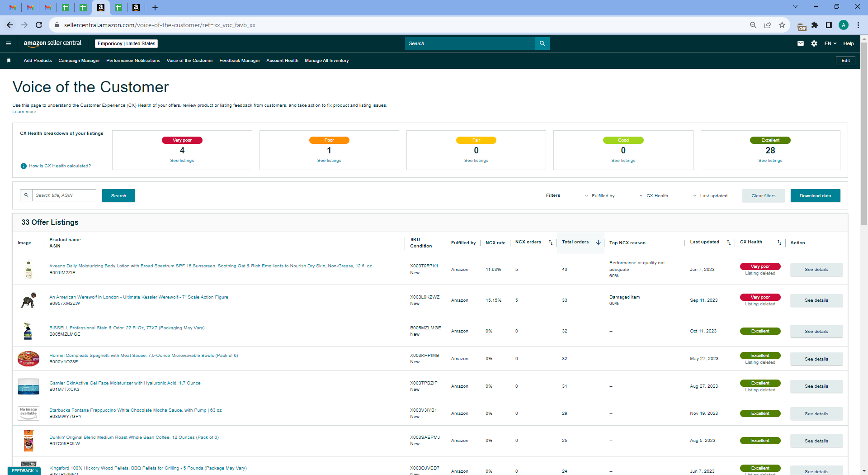Screen dimensions: 868x475
Task: Switch to the first Gmail tab
Action: point(13,8)
